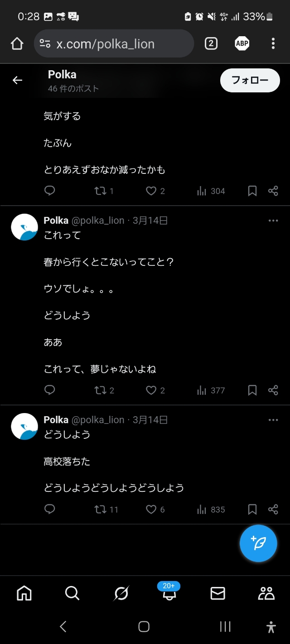Open the tab switcher showing 2 tabs

(211, 43)
